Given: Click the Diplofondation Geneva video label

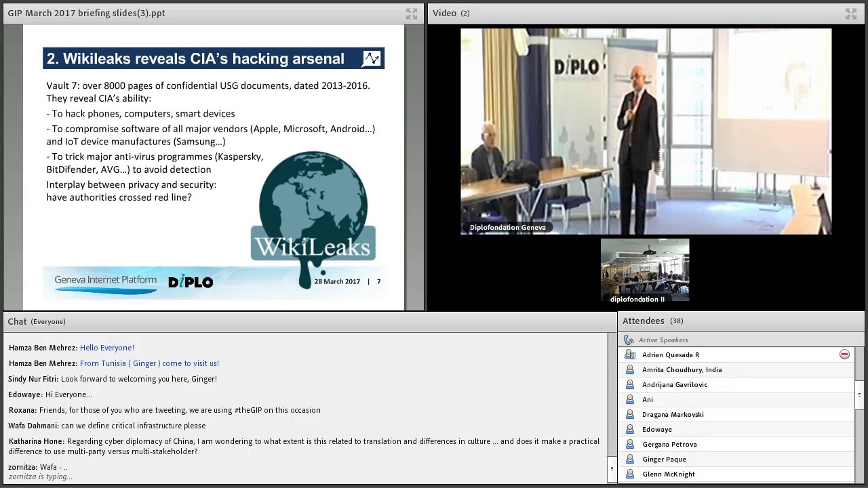Looking at the screenshot, I should point(508,228).
